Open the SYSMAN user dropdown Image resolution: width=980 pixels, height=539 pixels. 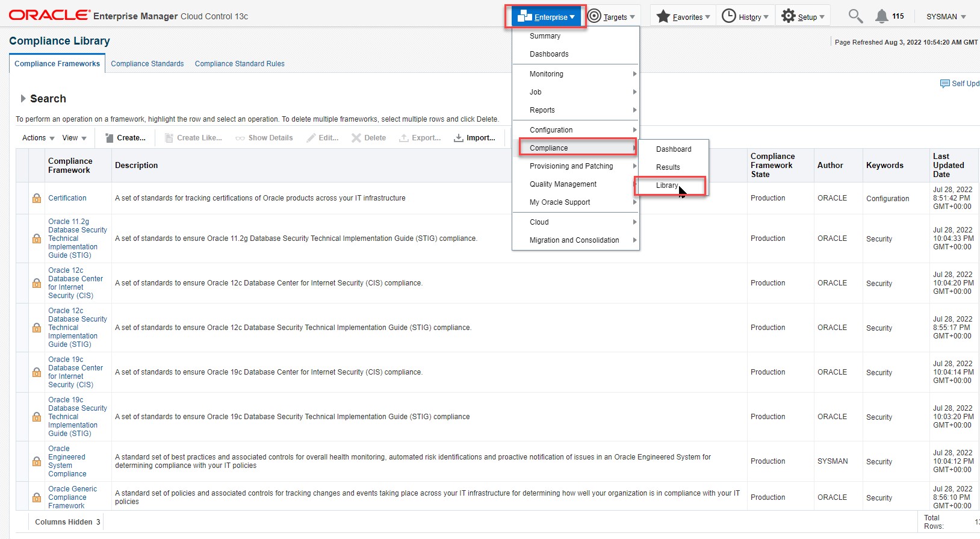(946, 16)
